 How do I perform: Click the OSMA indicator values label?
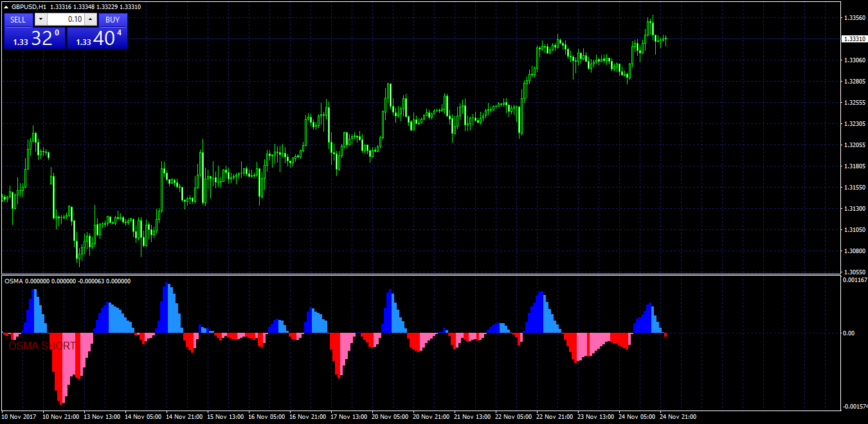pyautogui.click(x=68, y=281)
